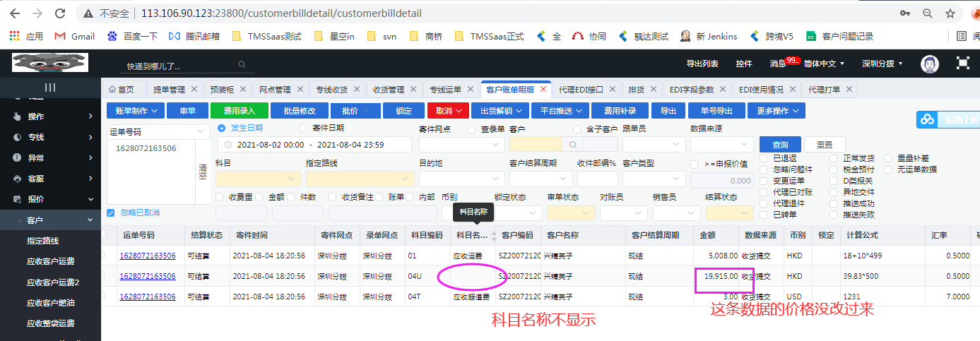Collapse the sidebar with the three-bar icon
The image size is (980, 341).
(x=50, y=88)
